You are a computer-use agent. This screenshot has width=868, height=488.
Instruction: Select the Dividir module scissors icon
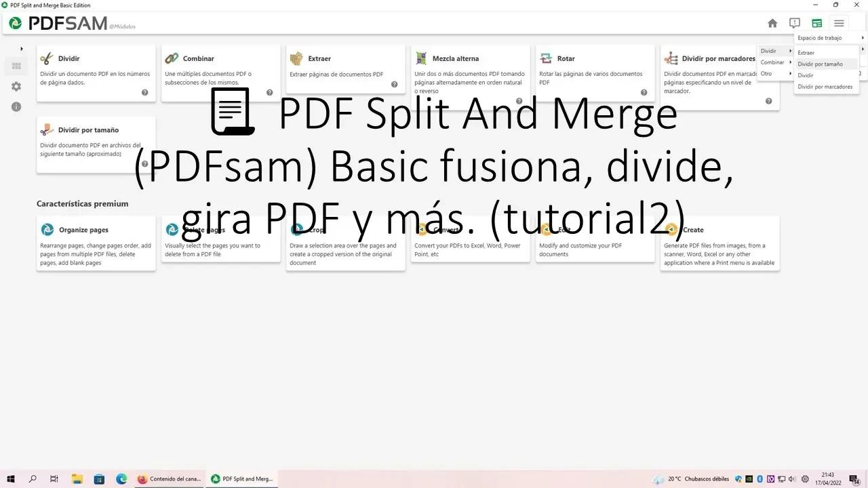click(45, 58)
